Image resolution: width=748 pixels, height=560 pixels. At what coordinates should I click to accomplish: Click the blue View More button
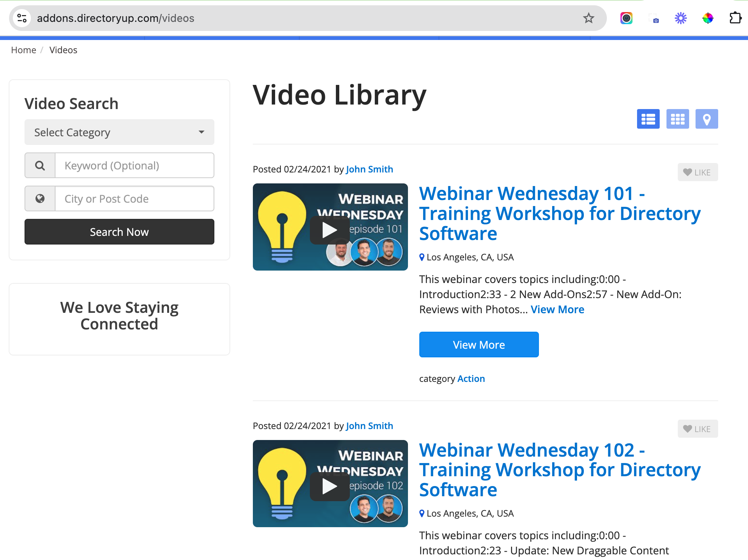pyautogui.click(x=479, y=345)
